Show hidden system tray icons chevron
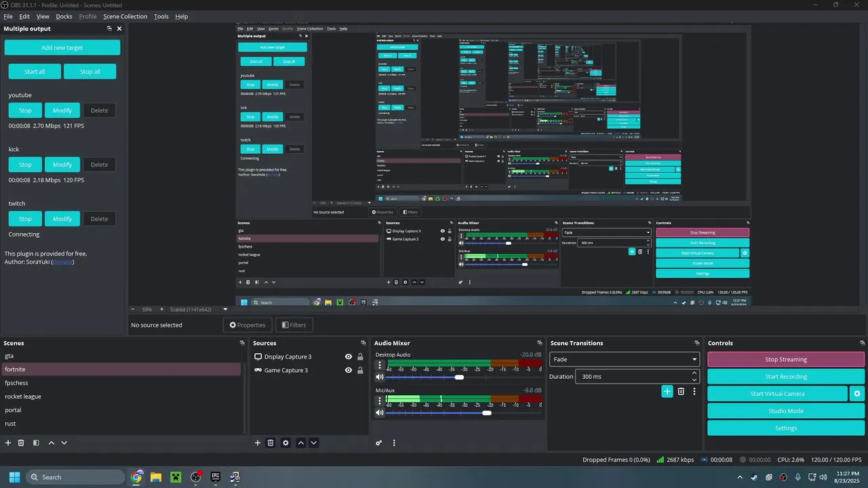Screen dimensions: 868x488 click(740, 477)
